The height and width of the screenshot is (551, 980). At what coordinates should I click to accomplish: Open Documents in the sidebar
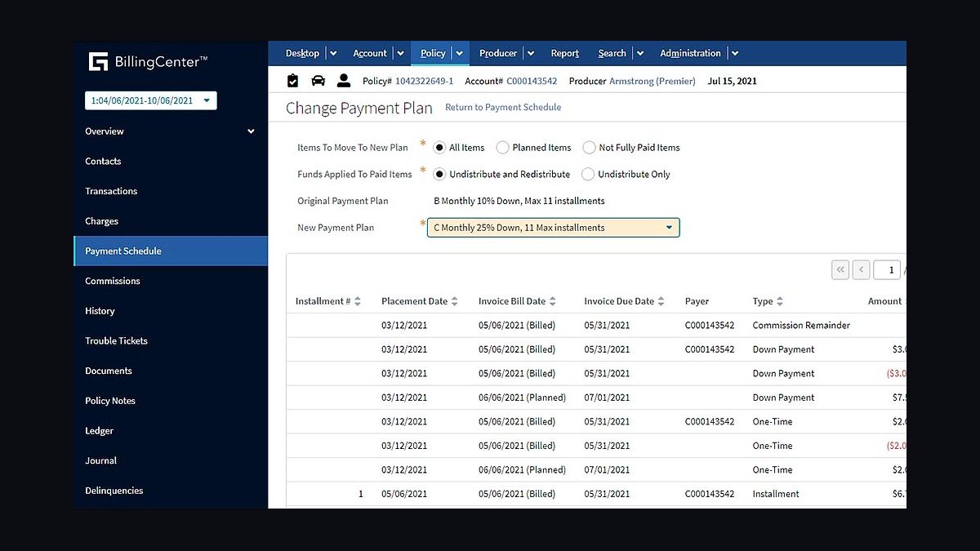(170, 371)
